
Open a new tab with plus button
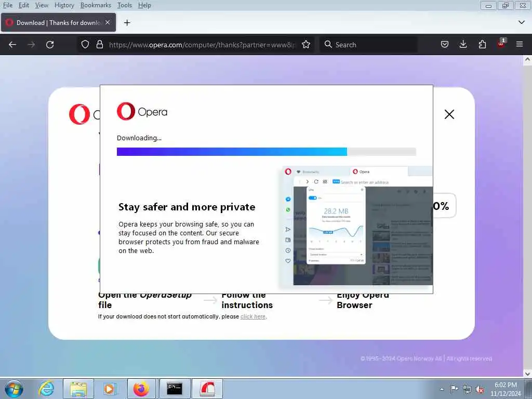[x=127, y=23]
